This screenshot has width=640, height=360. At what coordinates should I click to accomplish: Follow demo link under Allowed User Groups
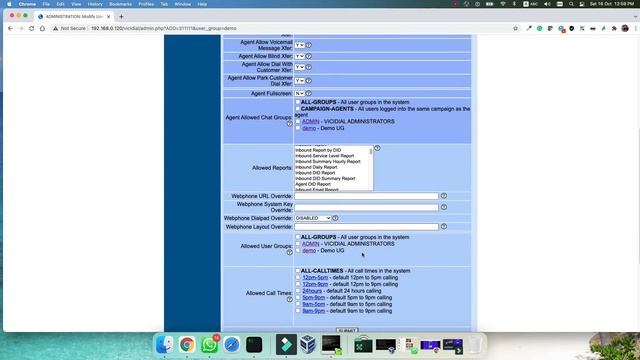click(309, 250)
